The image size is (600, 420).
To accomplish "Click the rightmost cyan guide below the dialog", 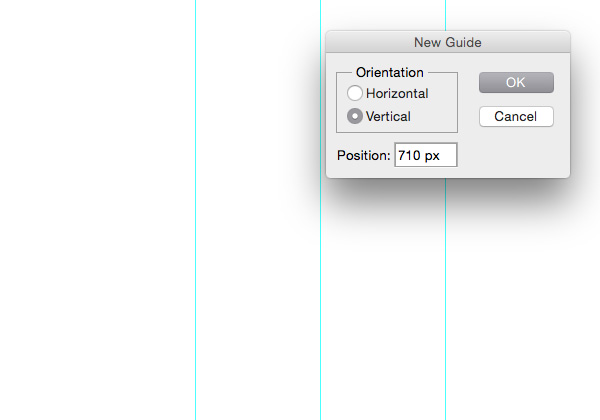I will tap(445, 298).
